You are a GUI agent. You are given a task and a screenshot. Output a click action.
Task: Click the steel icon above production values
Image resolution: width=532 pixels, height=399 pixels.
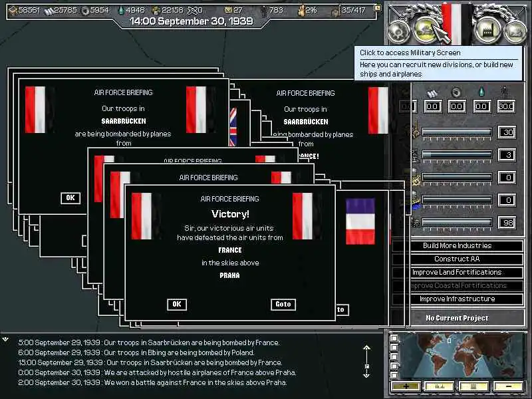[x=432, y=93]
